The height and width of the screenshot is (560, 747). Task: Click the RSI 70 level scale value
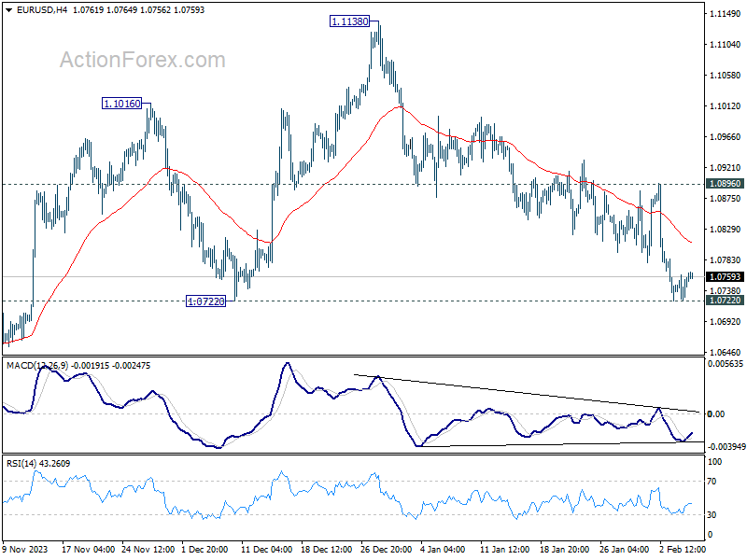(712, 482)
